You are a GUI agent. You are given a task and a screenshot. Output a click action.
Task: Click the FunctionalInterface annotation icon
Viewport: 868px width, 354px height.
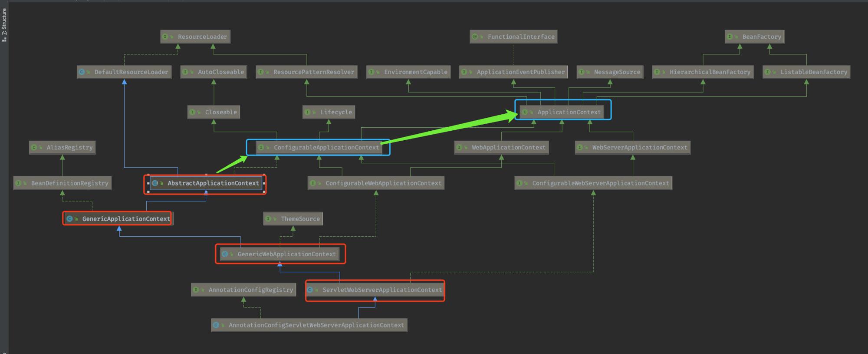[x=475, y=37]
